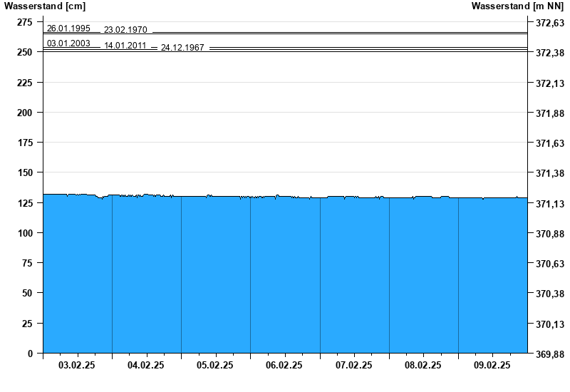This screenshot has height=392, width=570.
Task: Click the 26.01.1995 flood mark label
Action: click(68, 29)
